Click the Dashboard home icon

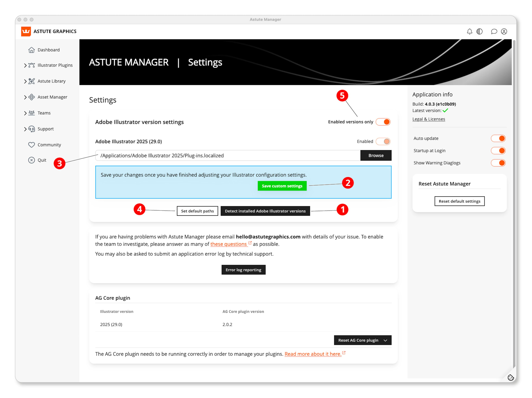pos(32,50)
